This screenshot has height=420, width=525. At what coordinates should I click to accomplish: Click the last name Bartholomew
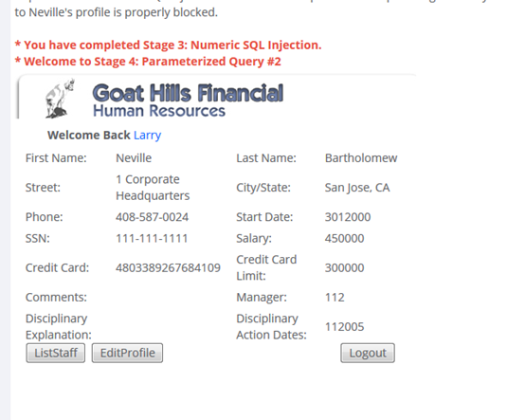tap(361, 157)
